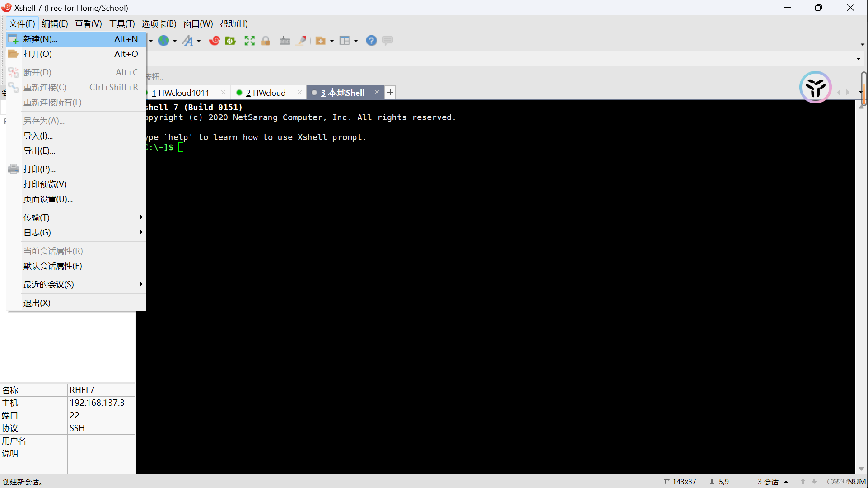Open the 工具(T) menu

point(121,24)
